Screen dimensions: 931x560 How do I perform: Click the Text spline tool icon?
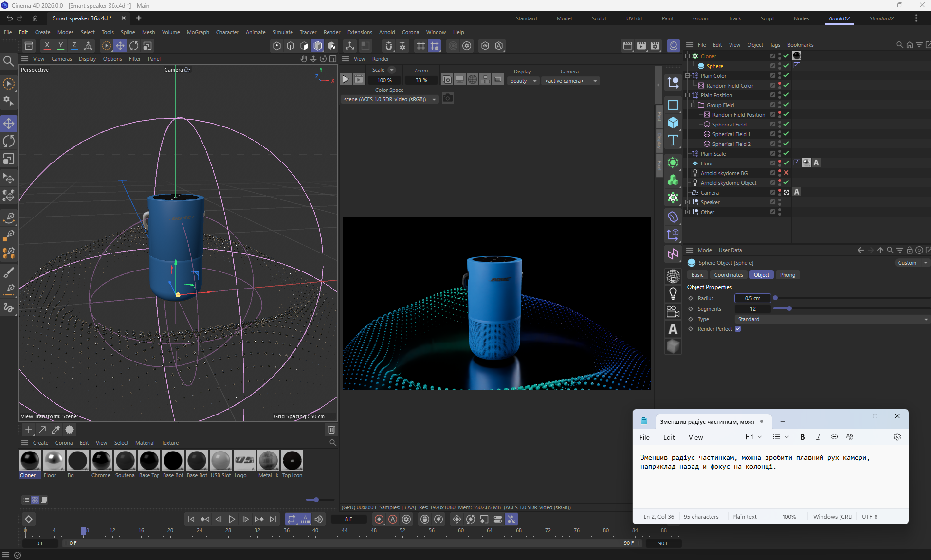point(673,141)
